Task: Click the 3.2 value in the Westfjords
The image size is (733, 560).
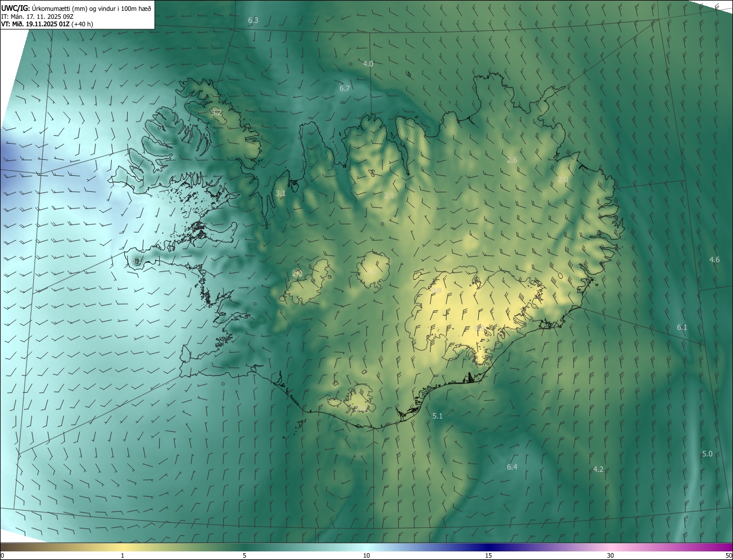Action: click(x=216, y=112)
